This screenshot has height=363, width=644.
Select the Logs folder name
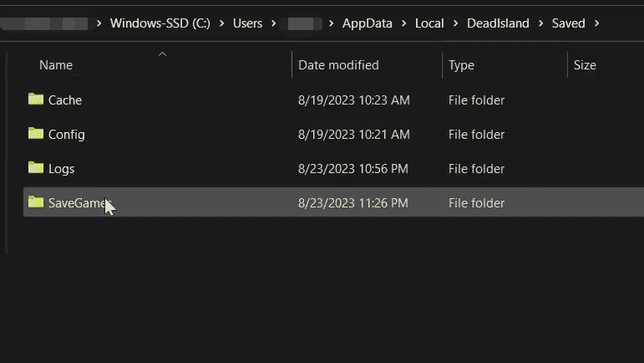click(x=61, y=169)
